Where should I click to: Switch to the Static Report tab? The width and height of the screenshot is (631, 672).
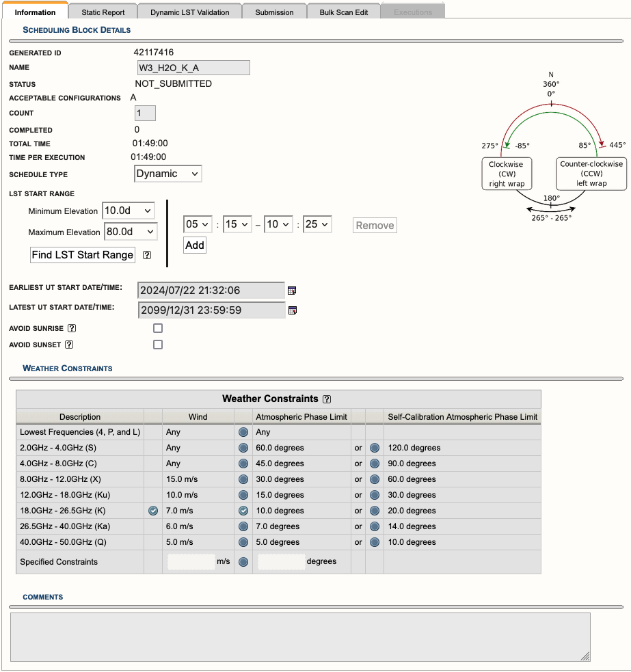(x=103, y=12)
